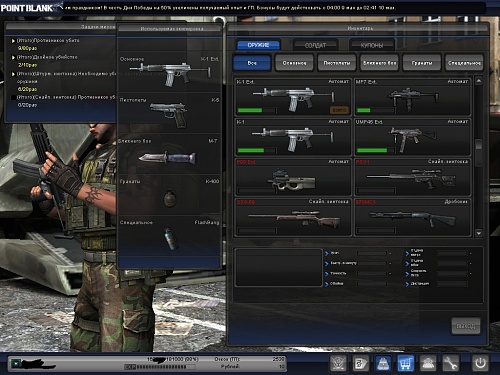Open the friends community icon in bottom bar

pos(428,363)
